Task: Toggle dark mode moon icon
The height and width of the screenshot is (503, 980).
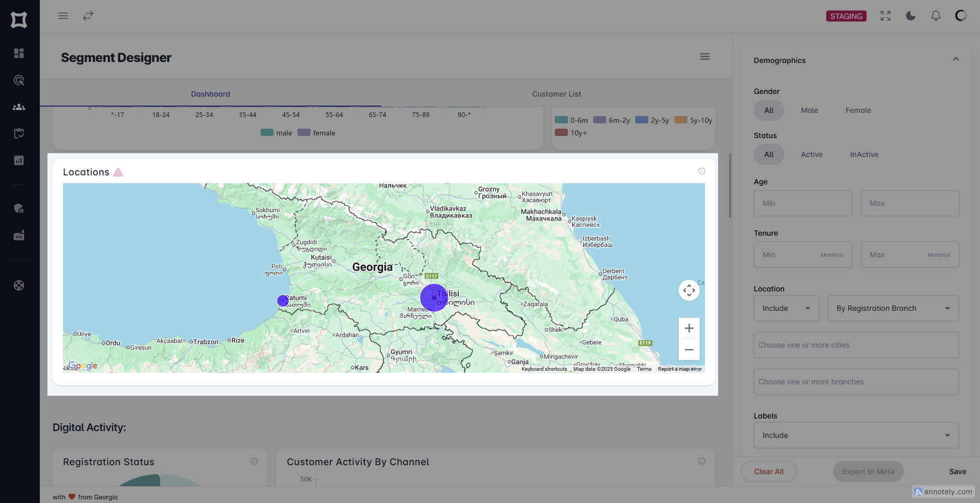Action: (x=911, y=16)
